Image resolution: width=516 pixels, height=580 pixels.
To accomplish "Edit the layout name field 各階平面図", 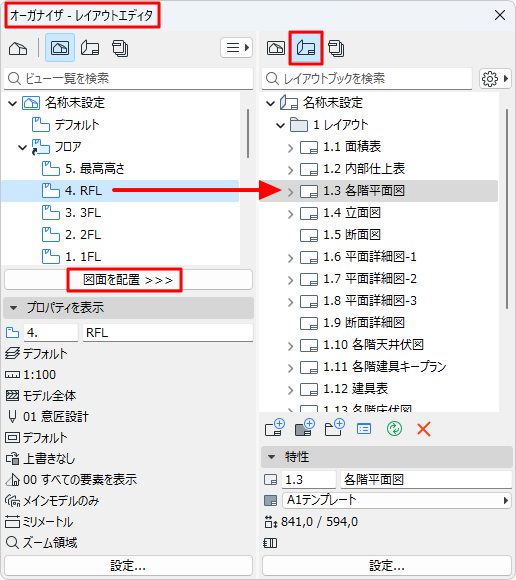I will 426,480.
